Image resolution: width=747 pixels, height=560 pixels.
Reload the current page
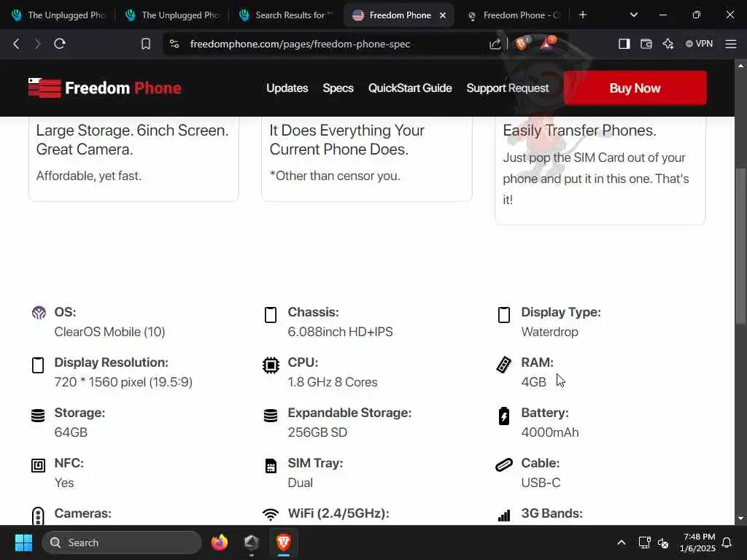60,44
